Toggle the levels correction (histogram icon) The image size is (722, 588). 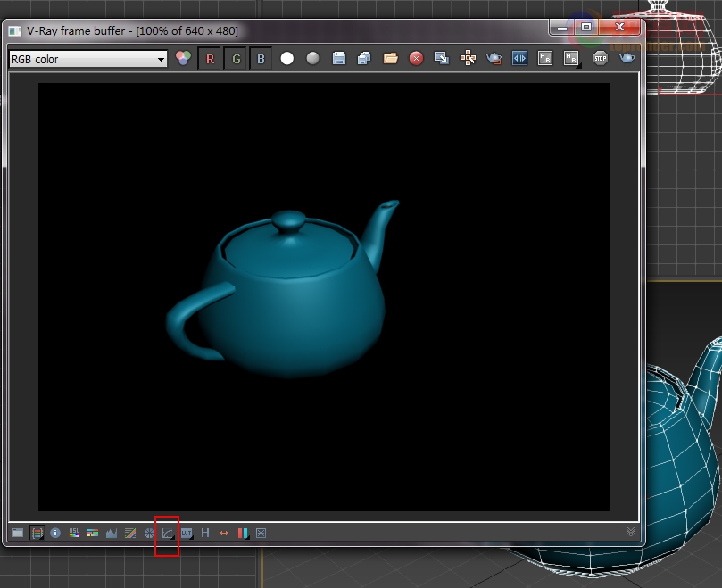pyautogui.click(x=112, y=533)
